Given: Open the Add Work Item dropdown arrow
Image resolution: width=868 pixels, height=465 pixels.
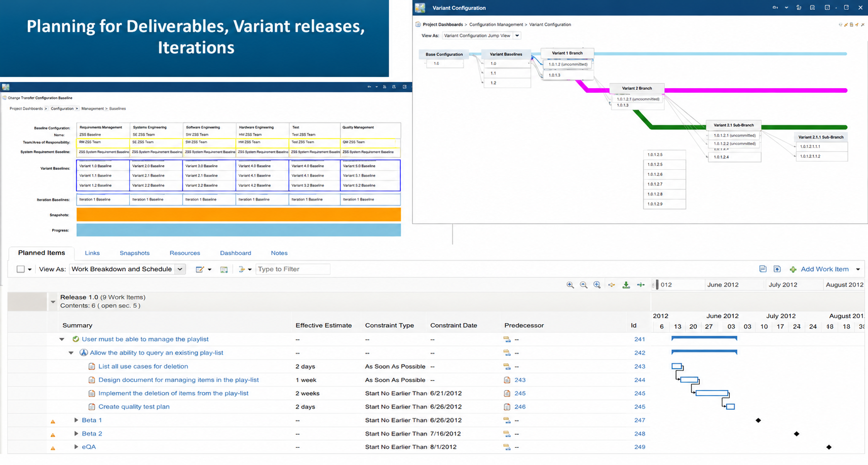Looking at the screenshot, I should pos(858,269).
